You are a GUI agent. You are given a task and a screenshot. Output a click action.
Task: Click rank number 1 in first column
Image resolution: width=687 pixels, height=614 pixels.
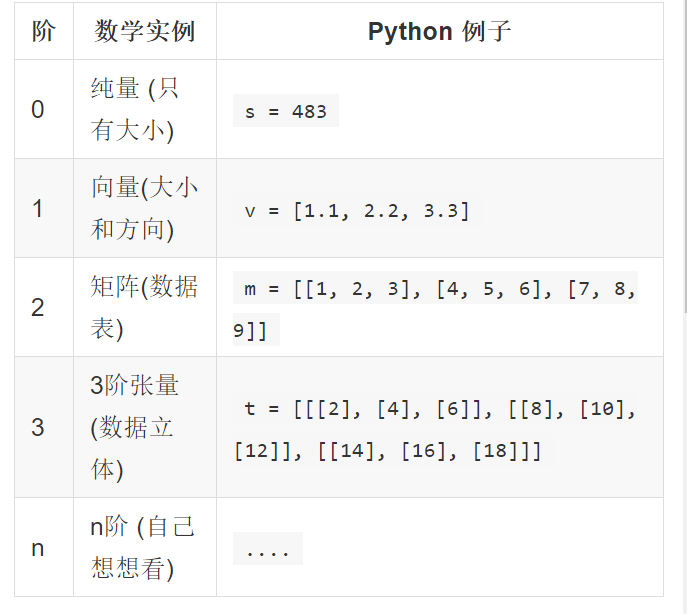point(38,209)
